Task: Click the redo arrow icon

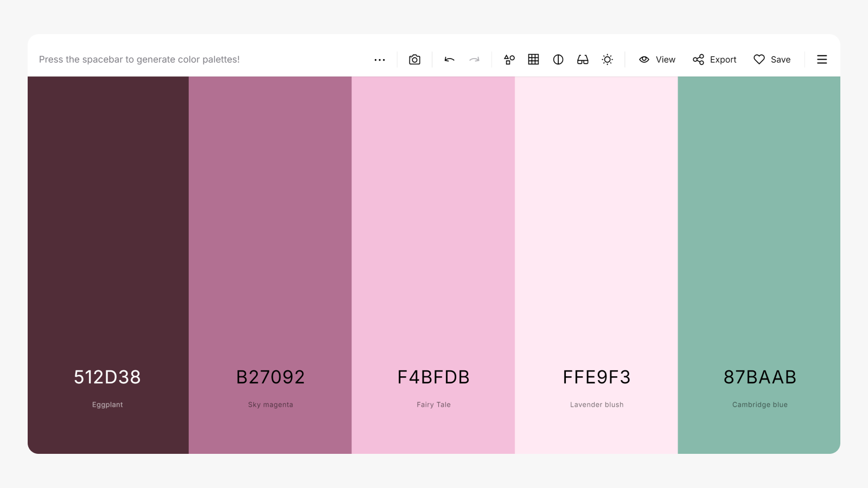Action: [474, 60]
